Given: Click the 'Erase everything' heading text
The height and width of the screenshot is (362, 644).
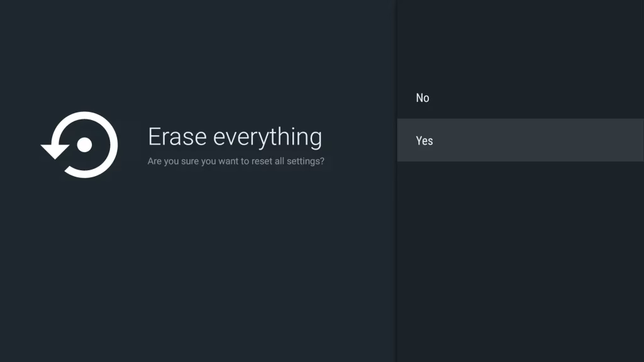Looking at the screenshot, I should (x=235, y=137).
